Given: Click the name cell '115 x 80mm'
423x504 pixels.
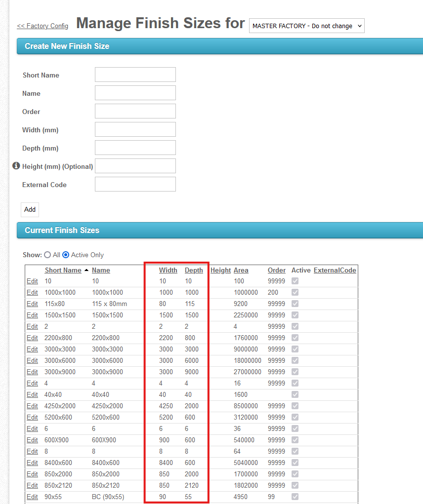Looking at the screenshot, I should tap(109, 304).
